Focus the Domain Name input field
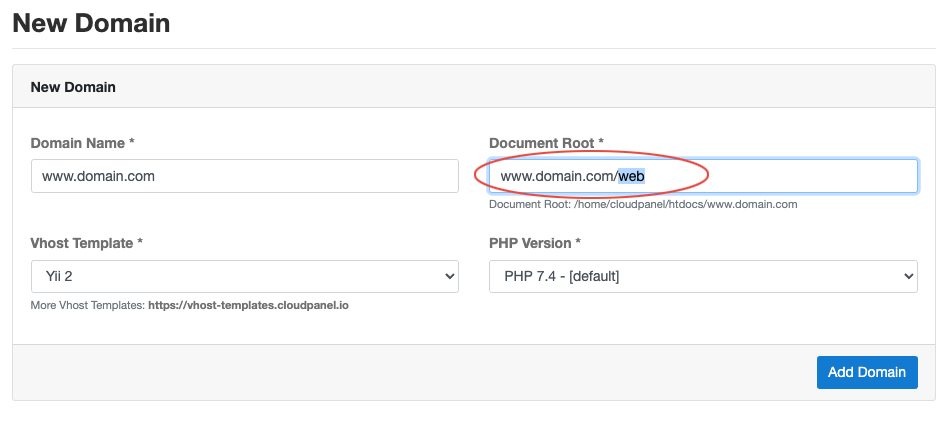This screenshot has height=422, width=946. (x=245, y=176)
